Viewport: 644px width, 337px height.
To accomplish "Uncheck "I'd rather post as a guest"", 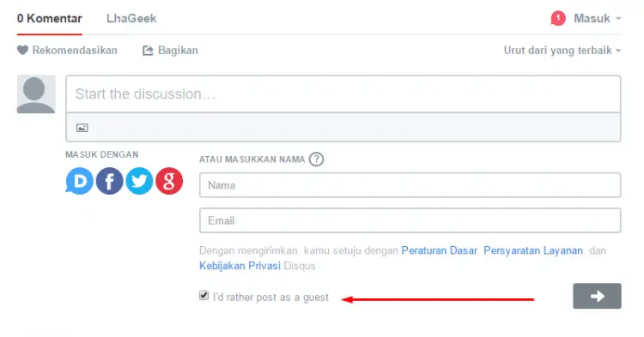I will 204,296.
